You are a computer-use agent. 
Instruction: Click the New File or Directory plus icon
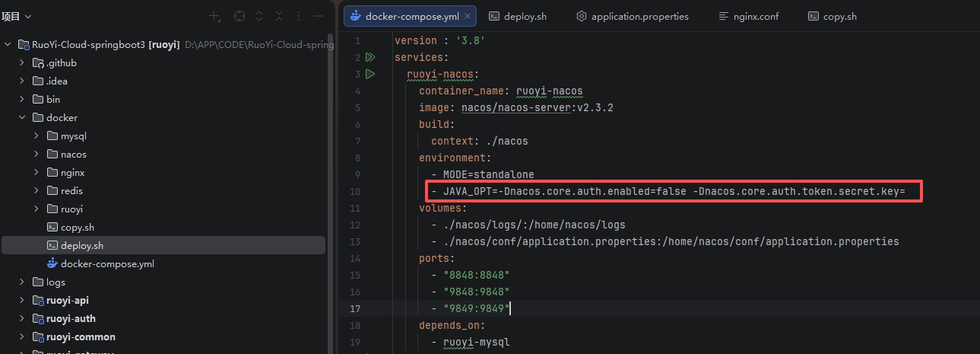pos(215,16)
